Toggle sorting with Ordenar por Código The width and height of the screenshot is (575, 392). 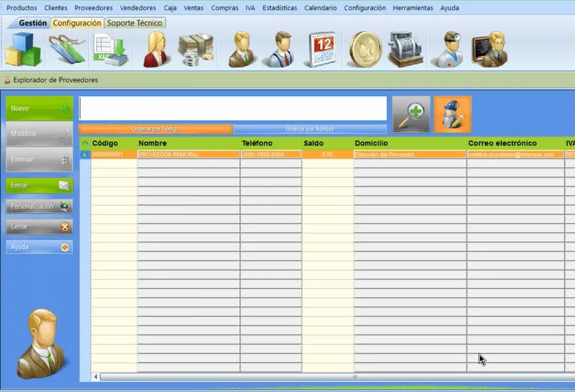pos(156,129)
